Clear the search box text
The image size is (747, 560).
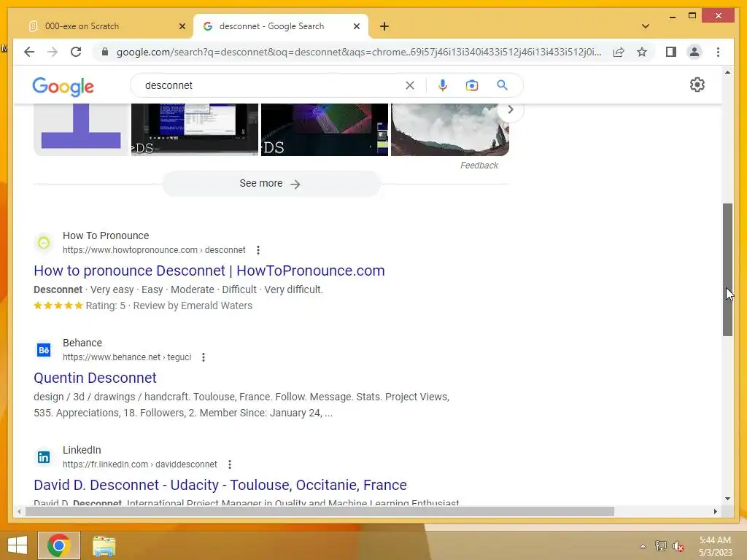pos(410,85)
